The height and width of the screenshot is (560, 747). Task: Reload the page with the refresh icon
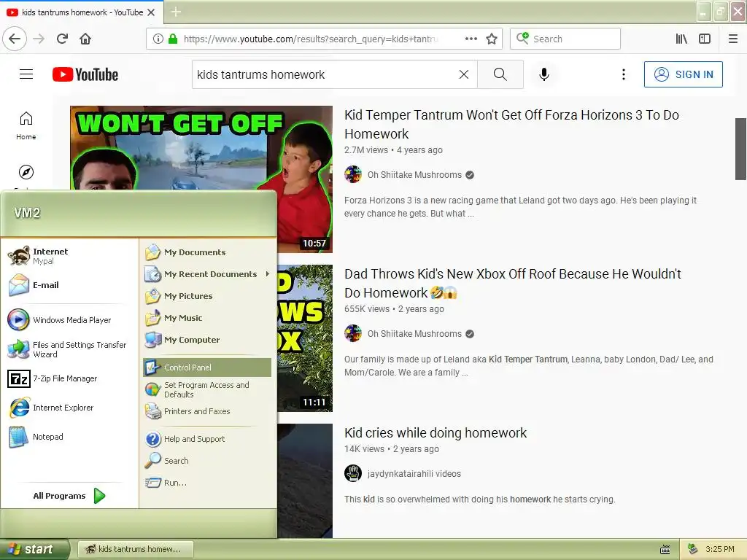(62, 39)
